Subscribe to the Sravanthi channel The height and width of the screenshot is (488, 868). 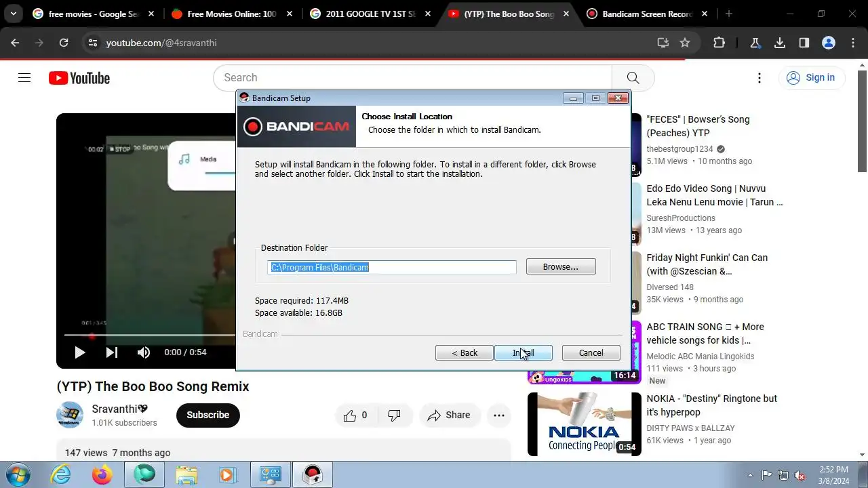pyautogui.click(x=208, y=415)
